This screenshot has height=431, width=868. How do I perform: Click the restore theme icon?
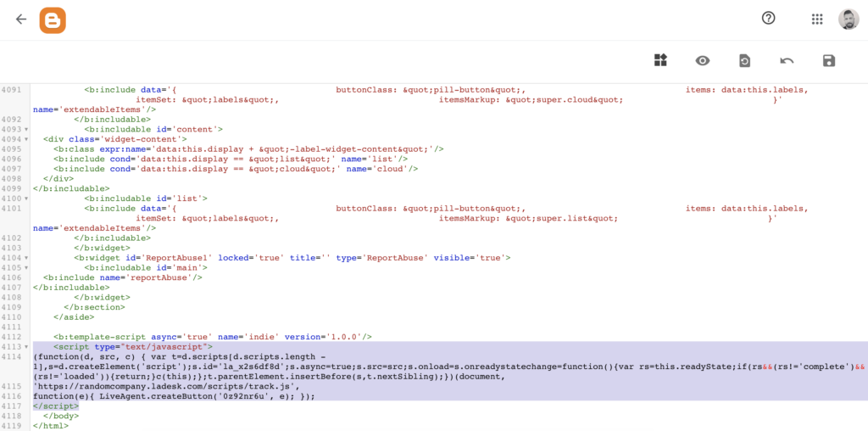(x=744, y=60)
